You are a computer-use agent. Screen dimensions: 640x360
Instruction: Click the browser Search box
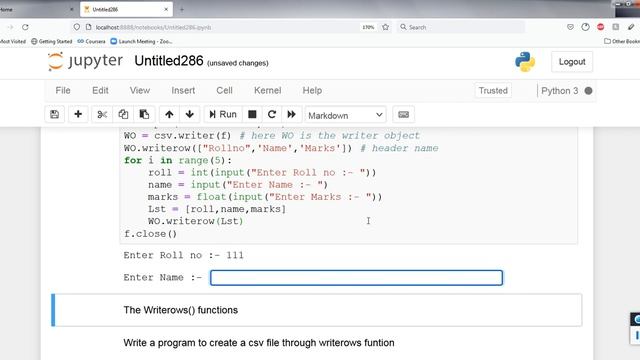click(460, 27)
